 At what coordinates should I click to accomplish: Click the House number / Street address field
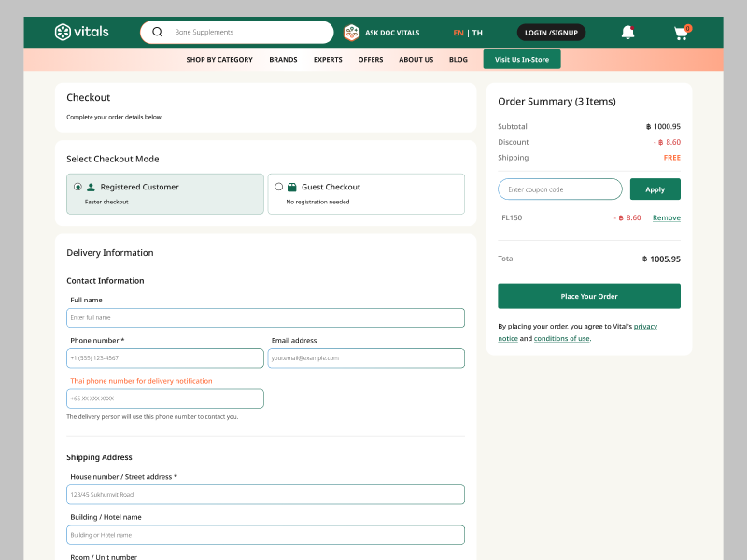[x=265, y=495]
